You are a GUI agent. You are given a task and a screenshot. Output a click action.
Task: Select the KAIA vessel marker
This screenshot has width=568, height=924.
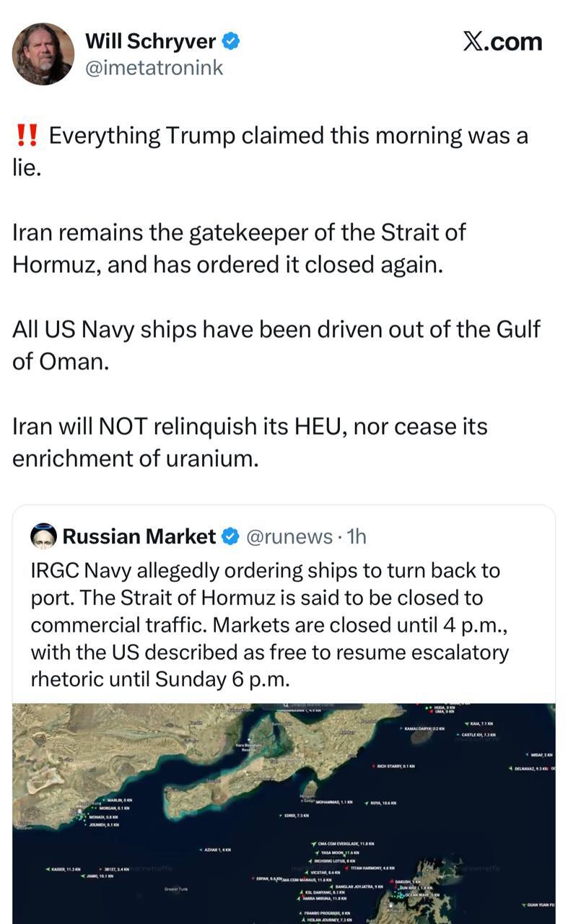point(468,723)
